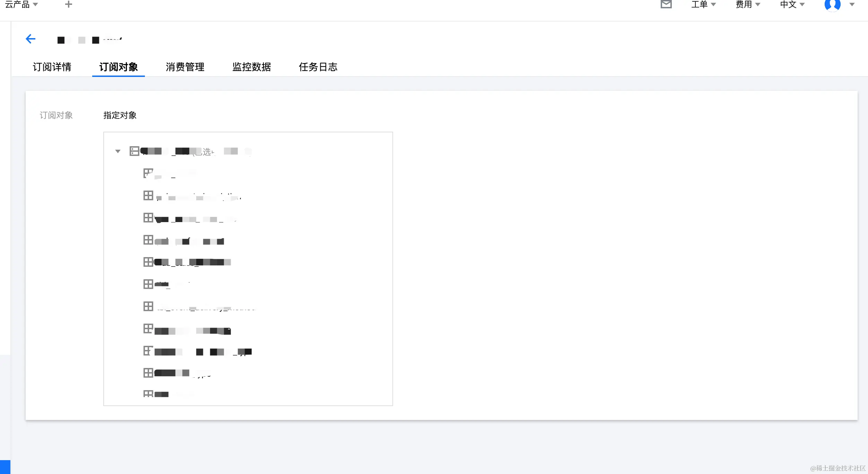
Task: Click the first table grid icon in tree
Action: pos(148,173)
